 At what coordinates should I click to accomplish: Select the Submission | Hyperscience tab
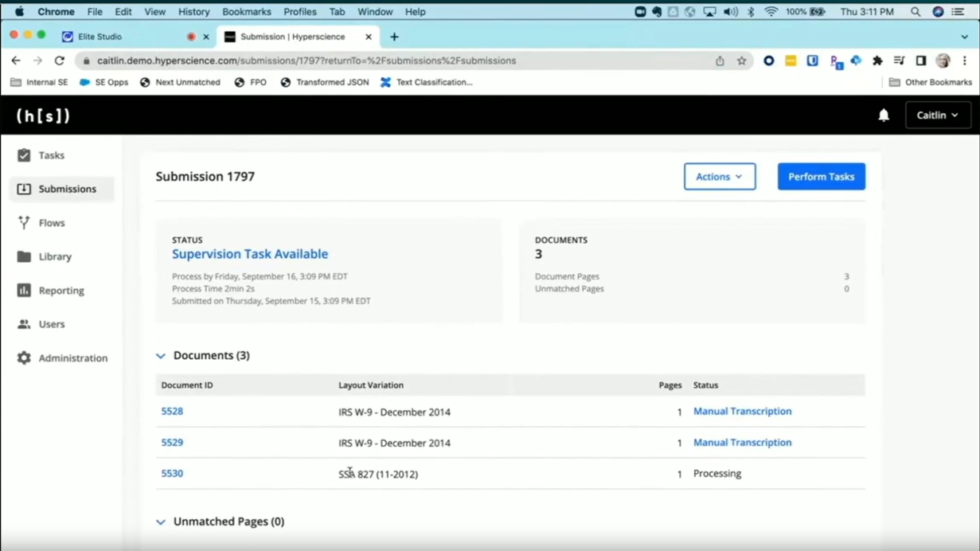296,37
